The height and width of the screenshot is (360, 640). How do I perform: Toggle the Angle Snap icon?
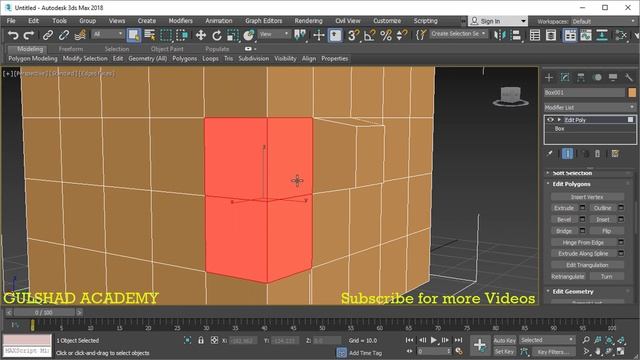click(369, 35)
